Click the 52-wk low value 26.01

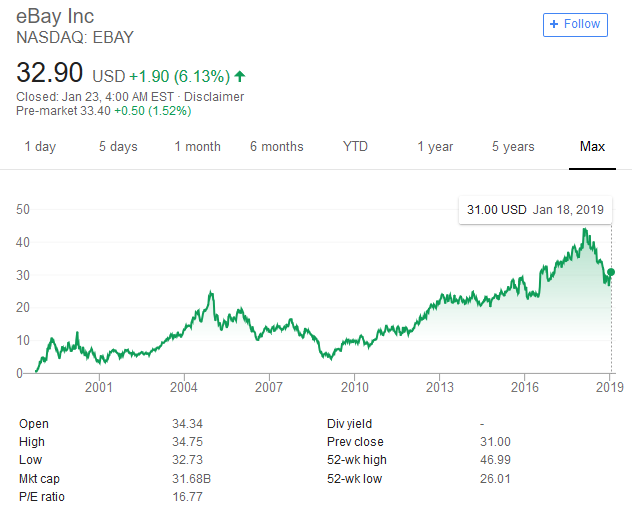[x=495, y=479]
